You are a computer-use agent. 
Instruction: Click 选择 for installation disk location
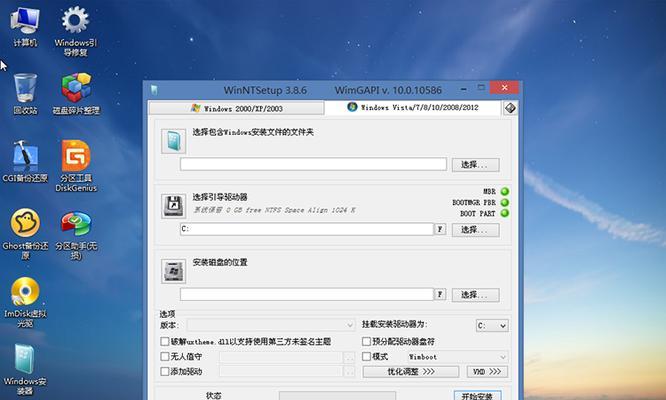pos(475,295)
